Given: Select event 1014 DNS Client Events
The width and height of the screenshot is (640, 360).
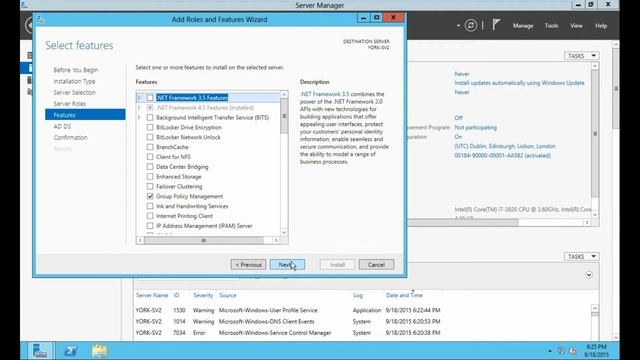Looking at the screenshot, I should pos(288,322).
